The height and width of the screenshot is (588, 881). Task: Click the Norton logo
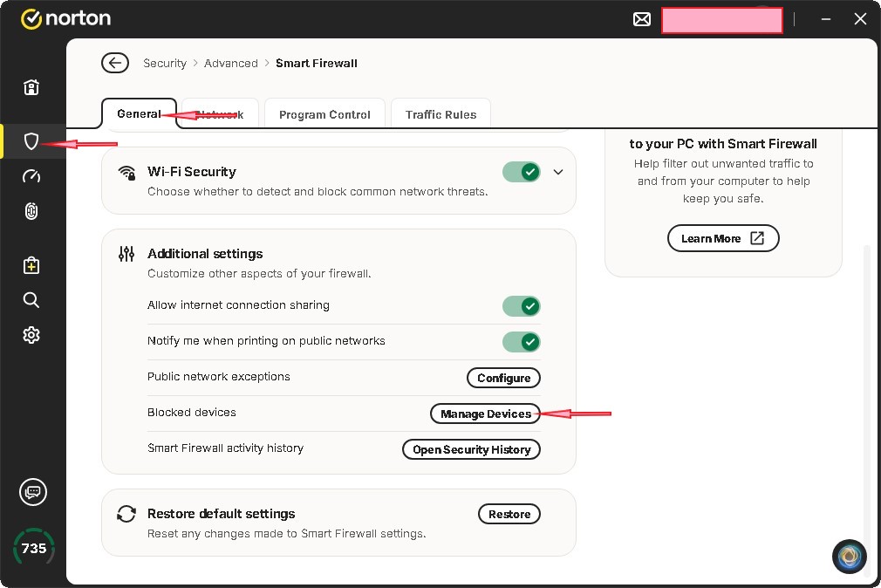(x=65, y=18)
